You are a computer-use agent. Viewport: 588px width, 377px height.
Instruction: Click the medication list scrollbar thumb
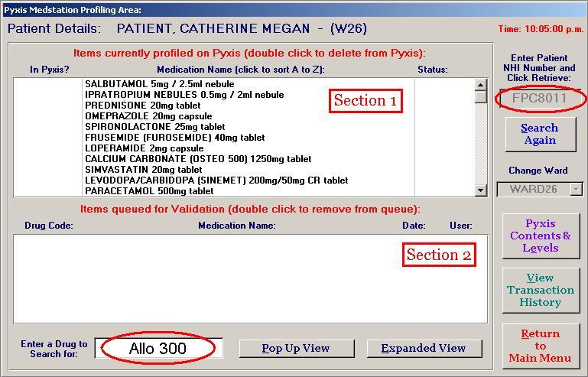pyautogui.click(x=480, y=97)
